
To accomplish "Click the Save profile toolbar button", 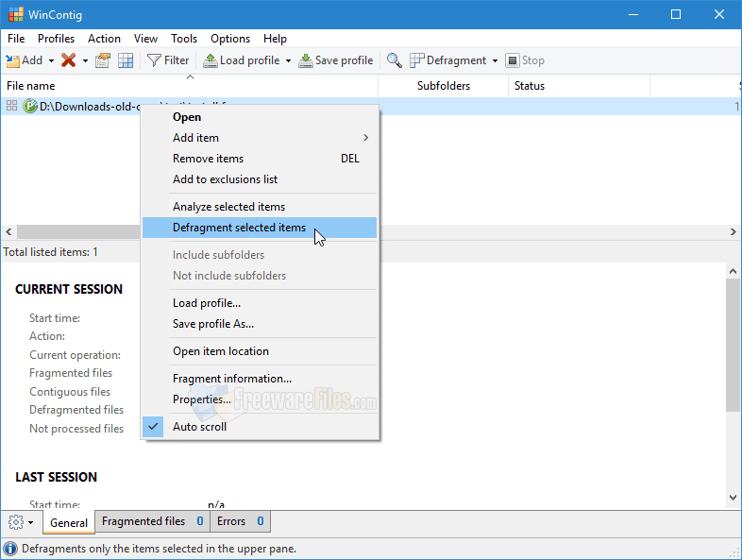I will point(335,60).
